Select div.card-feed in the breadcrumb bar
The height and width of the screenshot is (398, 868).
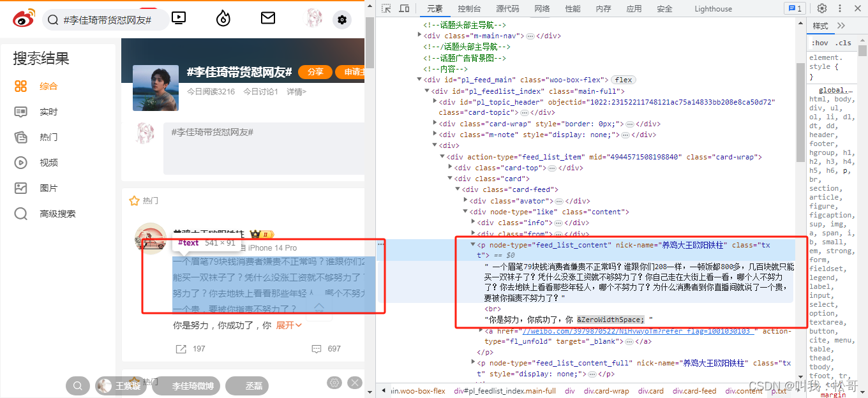(x=695, y=391)
